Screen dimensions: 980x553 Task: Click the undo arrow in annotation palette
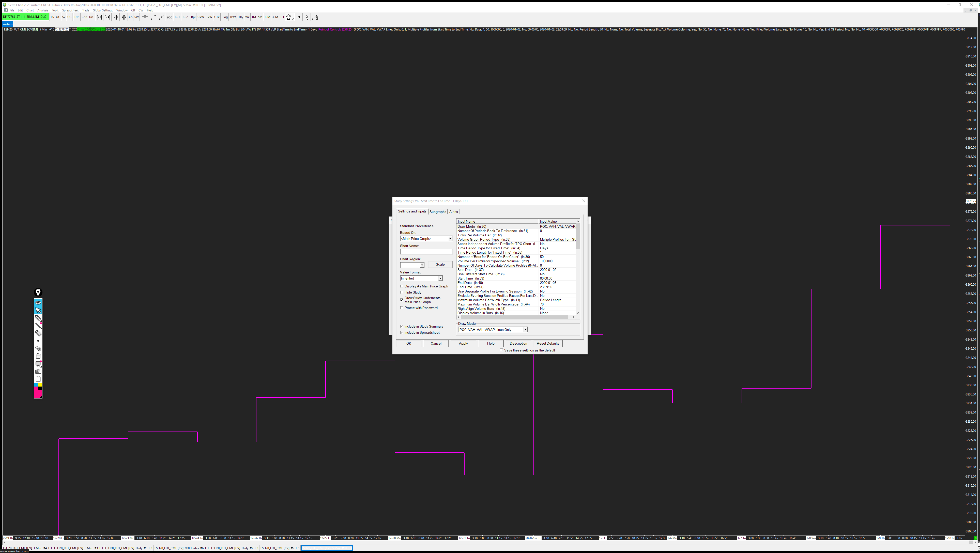pos(38,348)
